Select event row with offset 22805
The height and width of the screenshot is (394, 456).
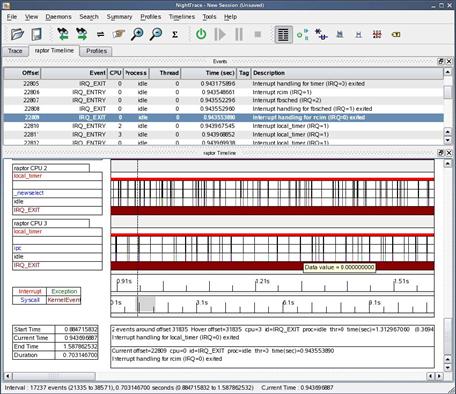pos(224,84)
